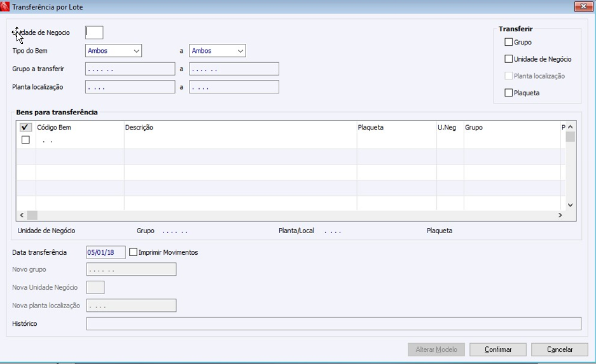
Task: Click the grid's scroll left arrow
Action: 22,215
